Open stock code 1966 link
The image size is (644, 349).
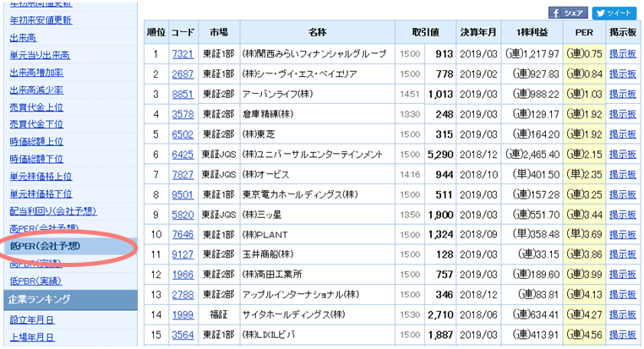tap(183, 275)
